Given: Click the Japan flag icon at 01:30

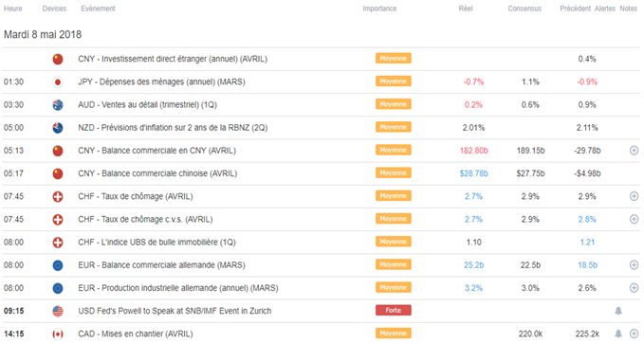Looking at the screenshot, I should click(58, 82).
